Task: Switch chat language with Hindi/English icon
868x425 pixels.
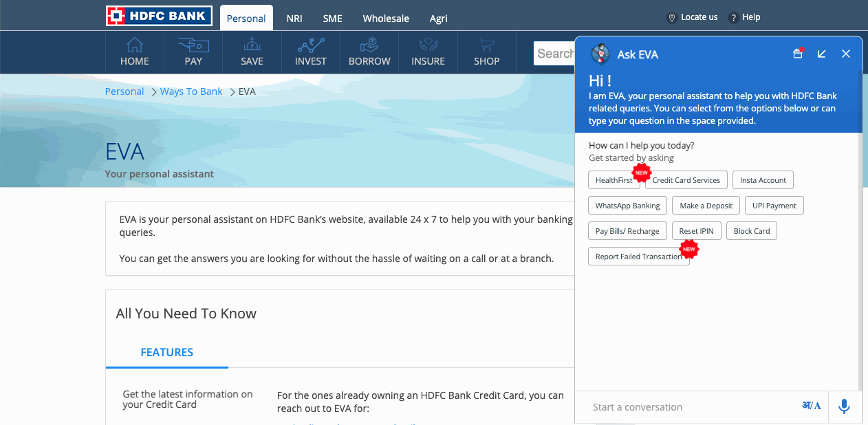Action: [812, 406]
